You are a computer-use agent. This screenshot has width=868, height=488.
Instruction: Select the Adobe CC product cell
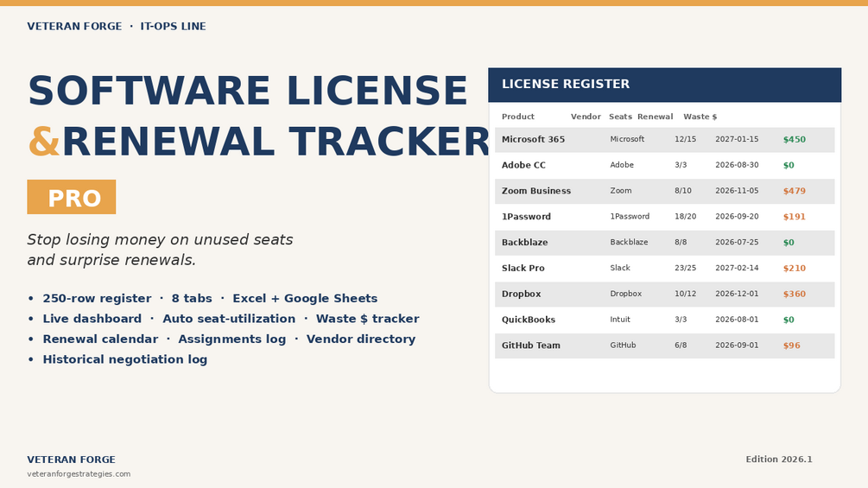pyautogui.click(x=523, y=165)
